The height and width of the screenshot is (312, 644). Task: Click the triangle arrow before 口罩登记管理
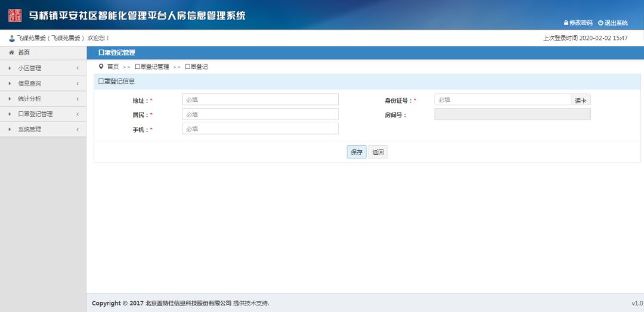[x=10, y=114]
